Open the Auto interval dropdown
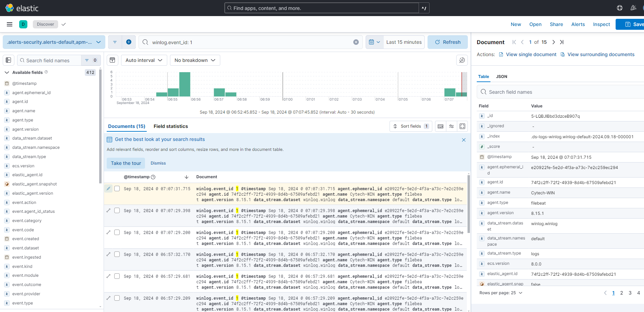This screenshot has height=312, width=644. click(x=144, y=60)
